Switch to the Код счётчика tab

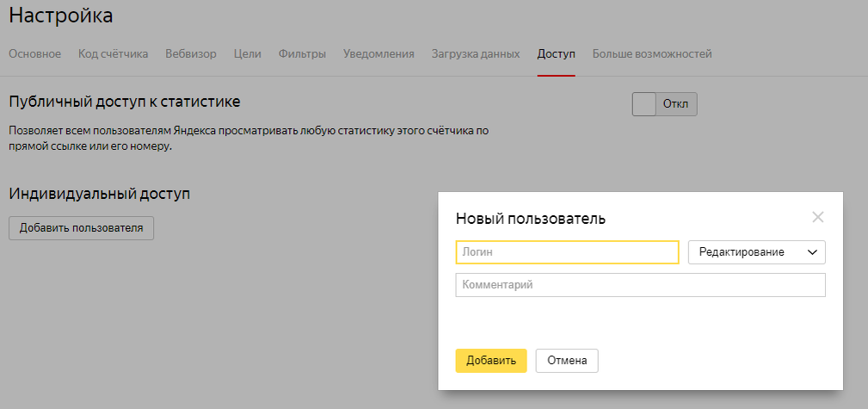113,53
